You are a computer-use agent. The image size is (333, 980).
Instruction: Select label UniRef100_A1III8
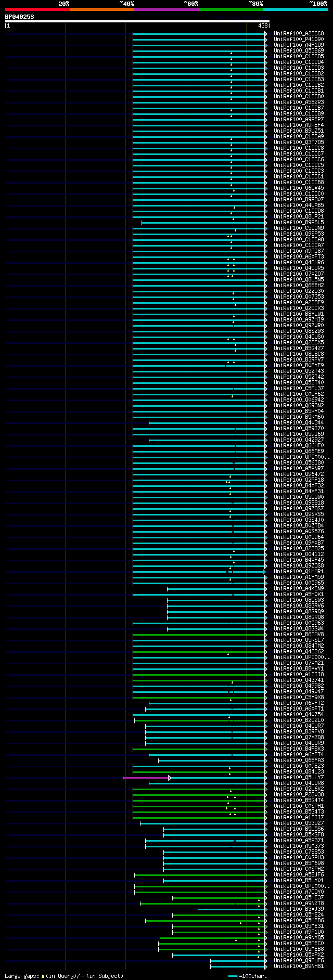299,674
